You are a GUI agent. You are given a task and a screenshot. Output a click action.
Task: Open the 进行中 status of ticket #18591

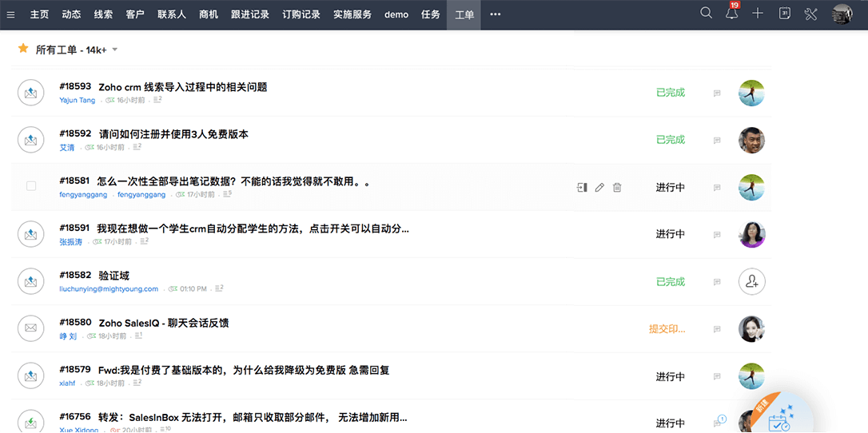click(x=670, y=234)
